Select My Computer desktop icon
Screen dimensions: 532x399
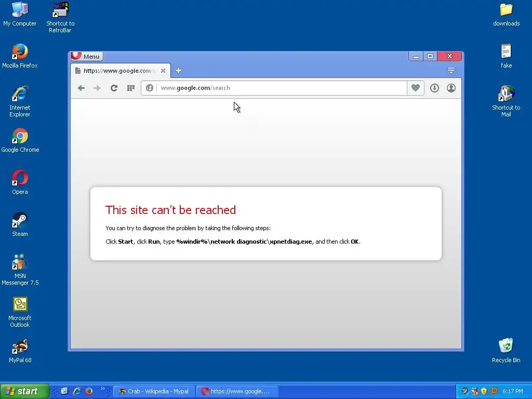point(20,14)
